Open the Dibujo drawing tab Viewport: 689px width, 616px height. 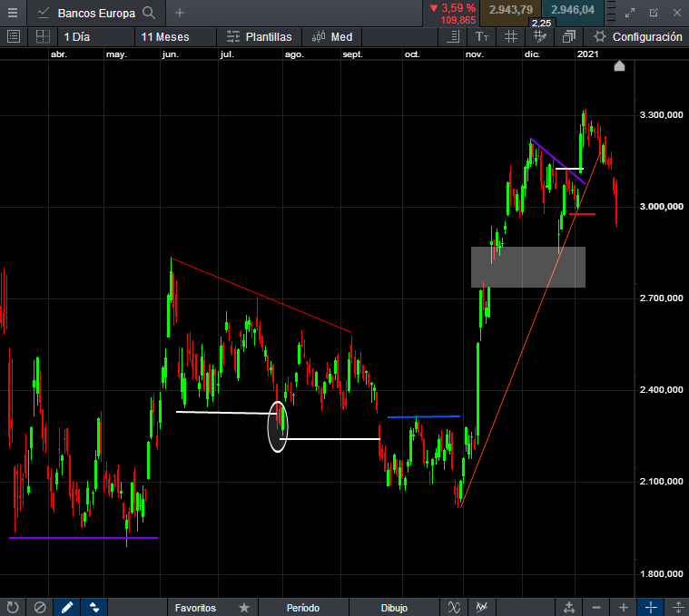[394, 608]
